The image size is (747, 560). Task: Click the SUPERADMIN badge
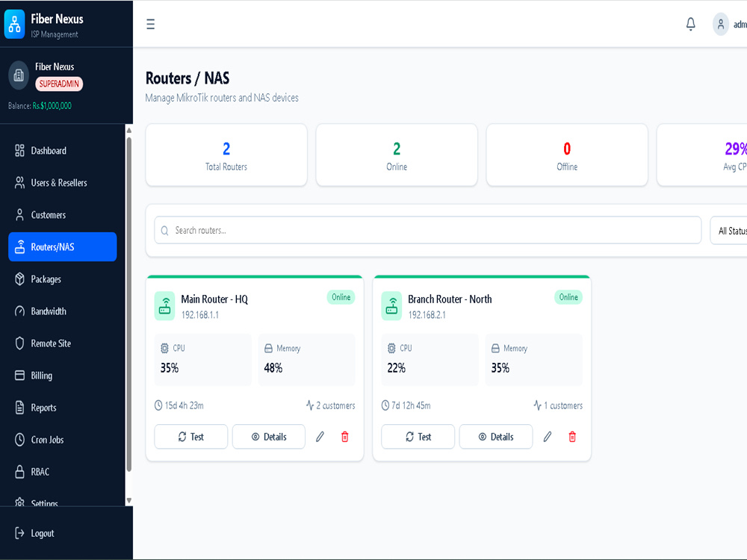pos(59,84)
